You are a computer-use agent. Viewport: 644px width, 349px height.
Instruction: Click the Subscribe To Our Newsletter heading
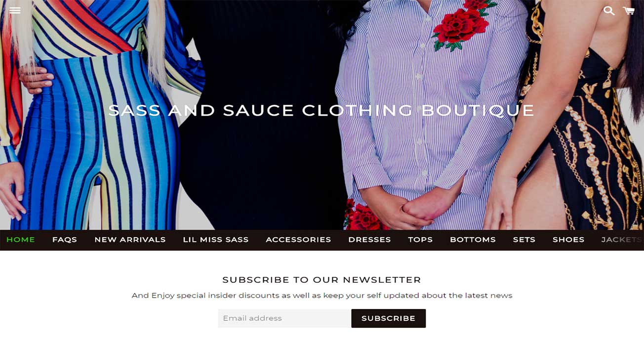tap(322, 280)
